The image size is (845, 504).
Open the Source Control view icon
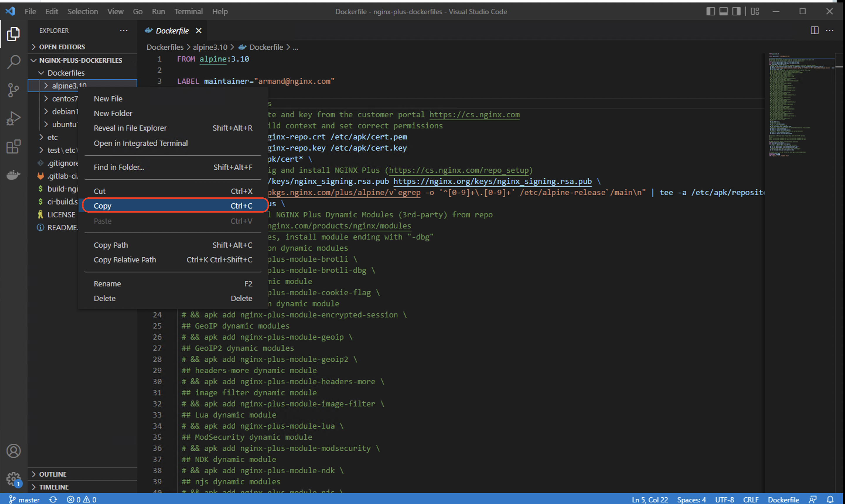tap(13, 90)
